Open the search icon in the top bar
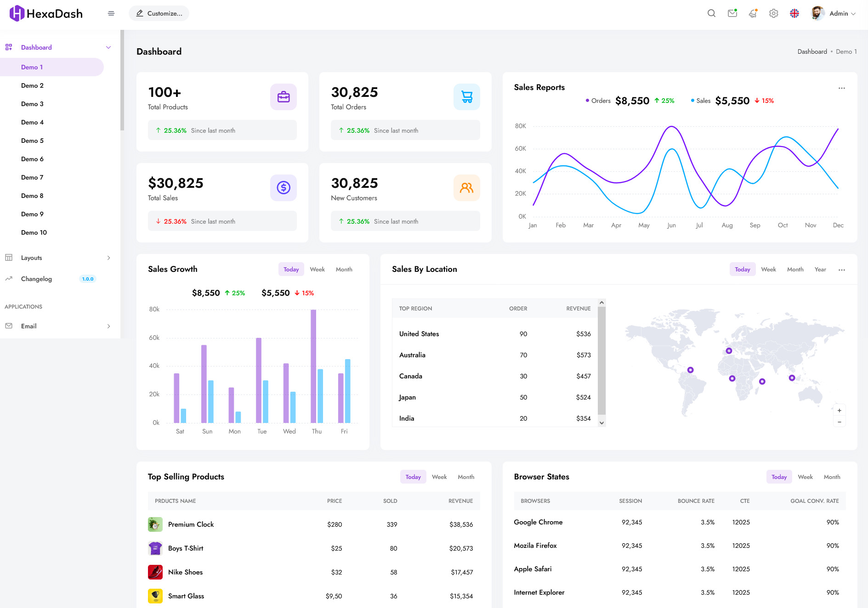This screenshot has width=868, height=608. (x=711, y=13)
